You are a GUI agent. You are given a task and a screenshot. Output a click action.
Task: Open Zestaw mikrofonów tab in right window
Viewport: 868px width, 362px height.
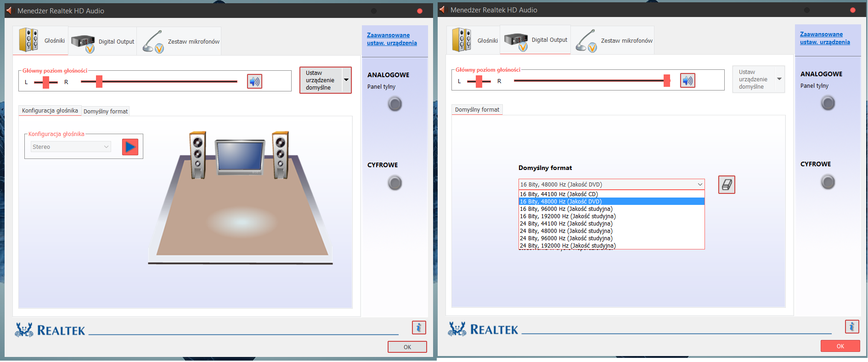(613, 40)
